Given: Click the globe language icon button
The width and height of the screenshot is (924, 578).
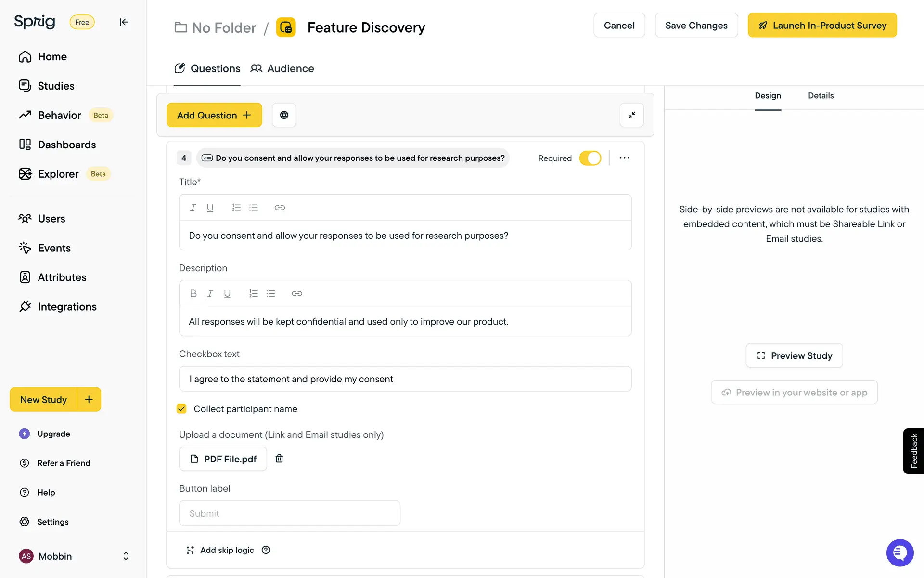Looking at the screenshot, I should tap(284, 115).
